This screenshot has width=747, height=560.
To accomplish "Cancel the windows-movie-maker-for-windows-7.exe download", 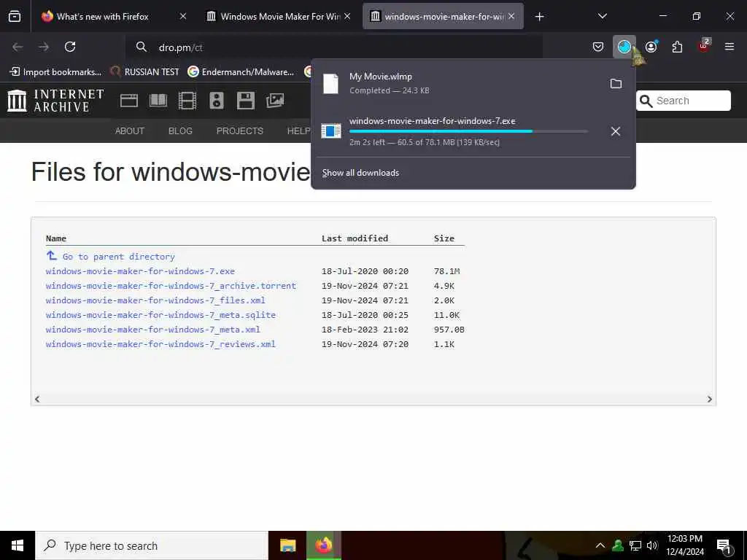I will [x=616, y=131].
